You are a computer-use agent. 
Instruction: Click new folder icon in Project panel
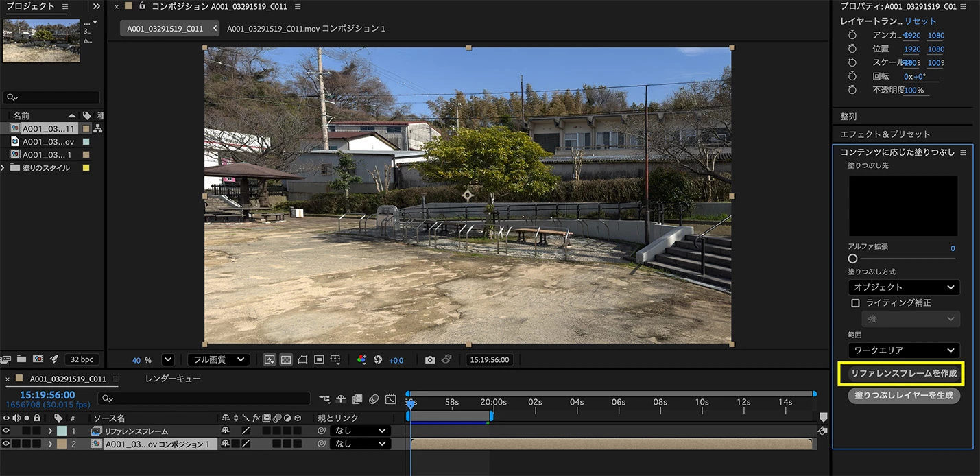click(x=21, y=359)
